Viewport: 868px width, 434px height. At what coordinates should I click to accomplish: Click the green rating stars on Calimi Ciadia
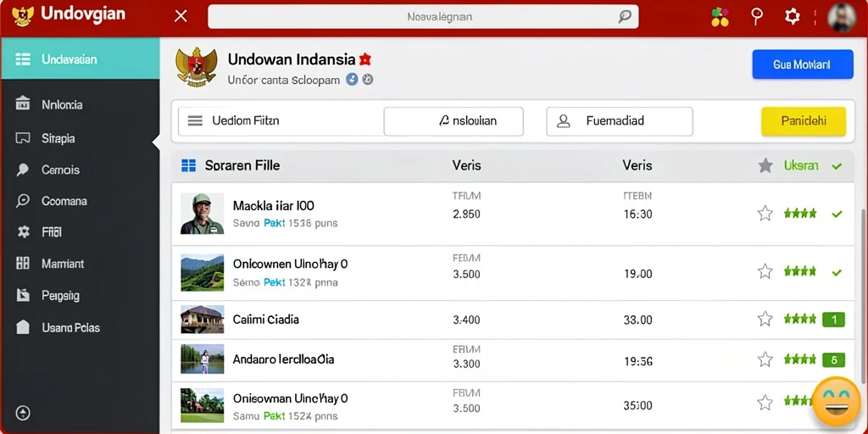pyautogui.click(x=800, y=319)
